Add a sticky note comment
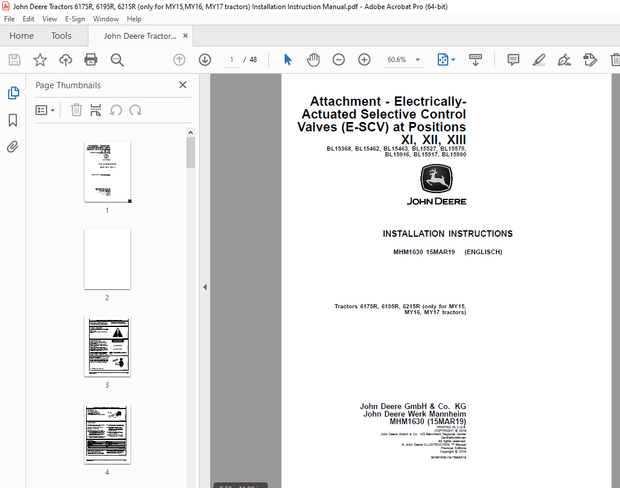The image size is (620, 488). (x=513, y=60)
